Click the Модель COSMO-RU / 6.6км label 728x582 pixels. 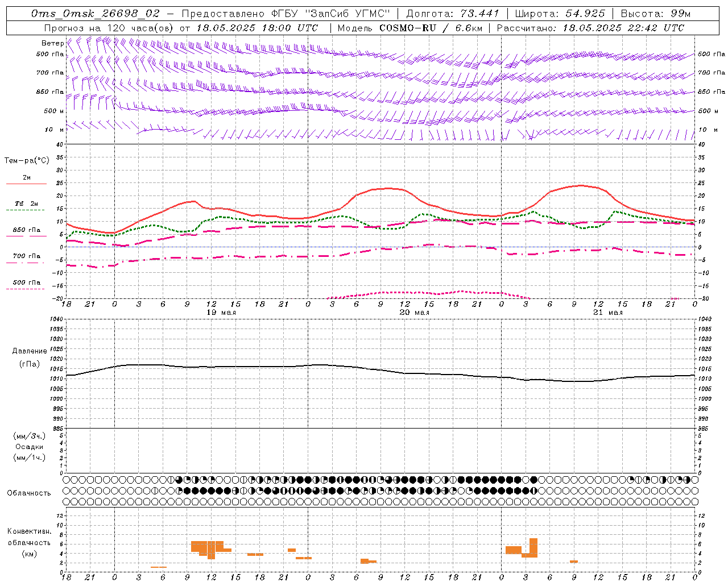pyautogui.click(x=410, y=28)
